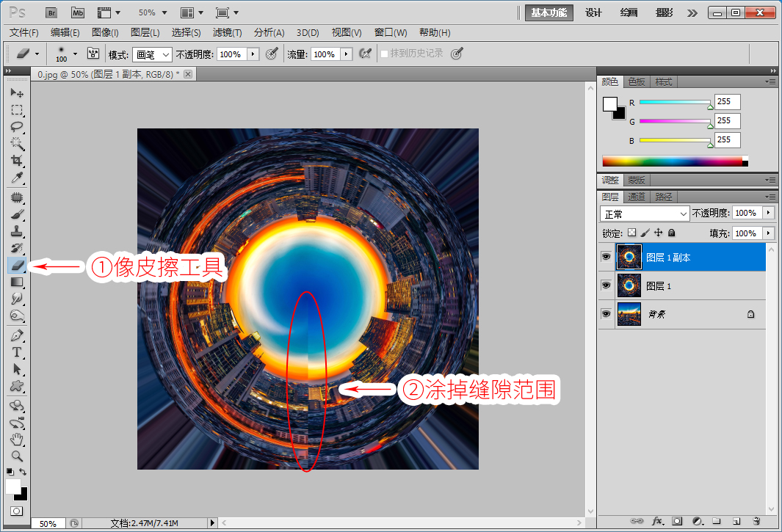782x532 pixels.
Task: Click the 基本功能 workspace button
Action: pos(549,12)
